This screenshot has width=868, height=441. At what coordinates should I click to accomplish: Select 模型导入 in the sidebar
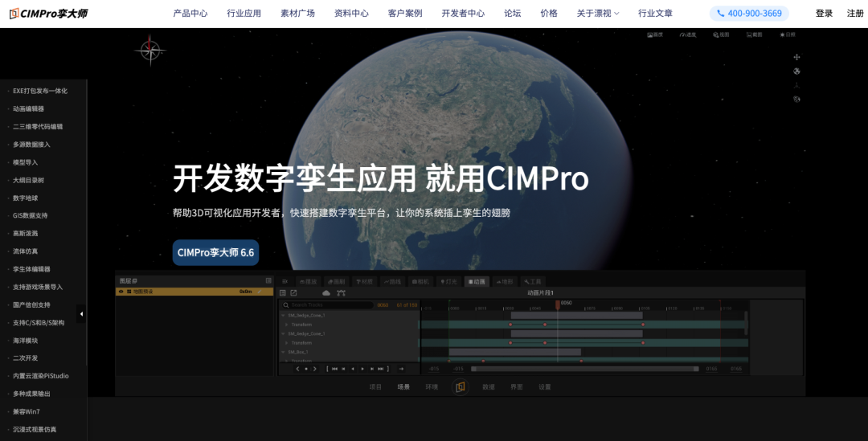(26, 162)
